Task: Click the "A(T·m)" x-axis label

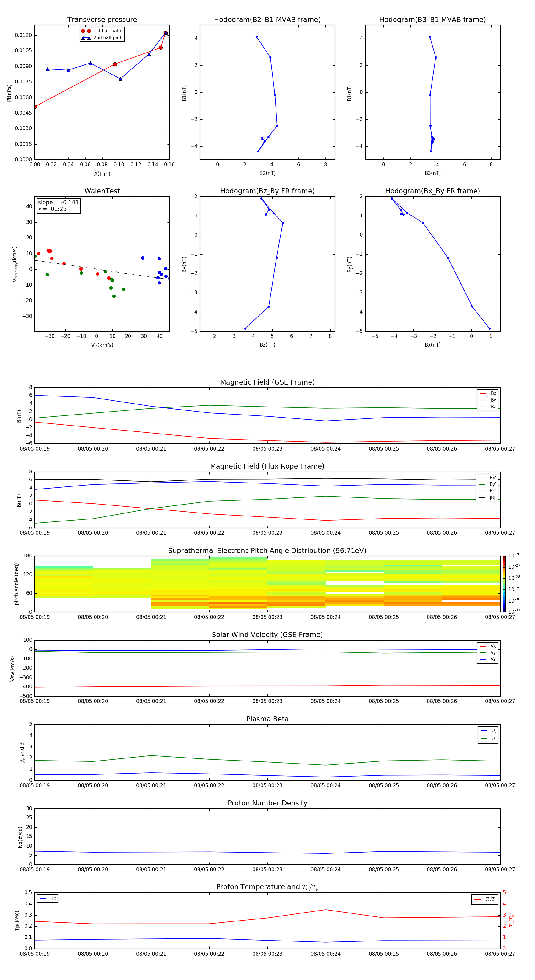Action: coord(102,173)
